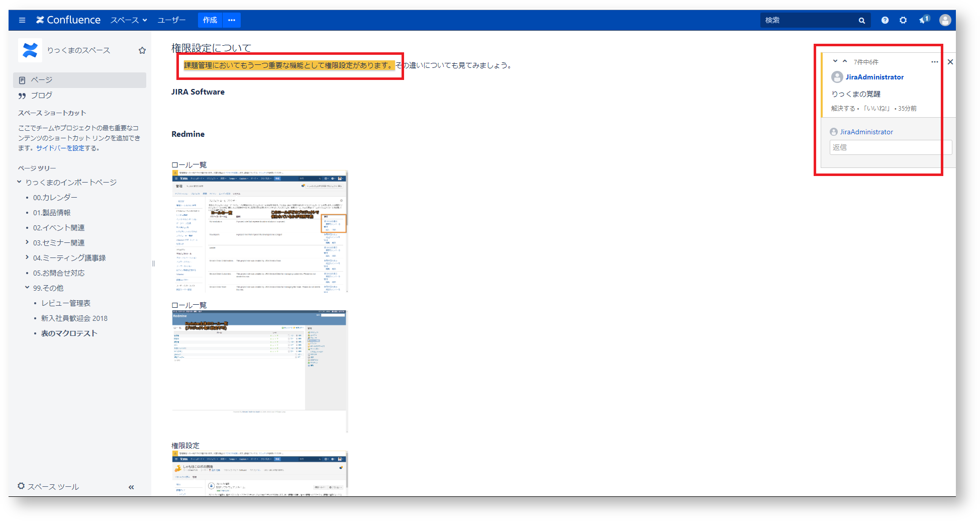Open the 表のマクロテスト page
Screen dimensions: 980x521
pos(69,333)
